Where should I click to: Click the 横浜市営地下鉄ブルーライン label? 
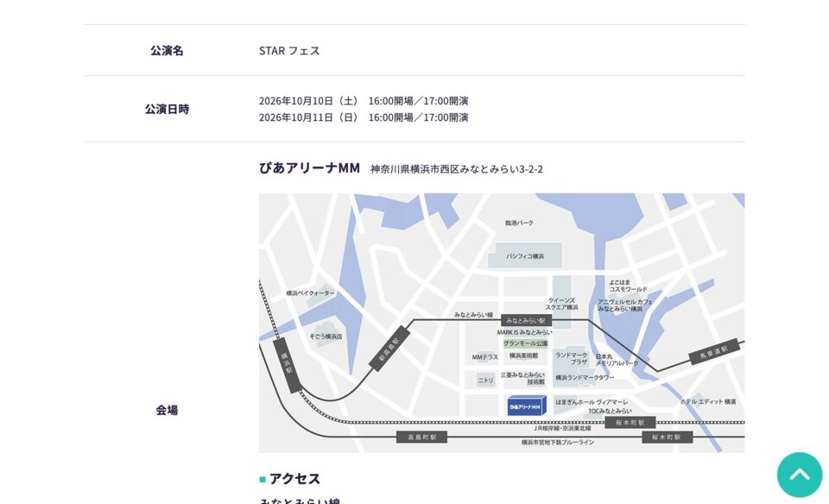(558, 442)
